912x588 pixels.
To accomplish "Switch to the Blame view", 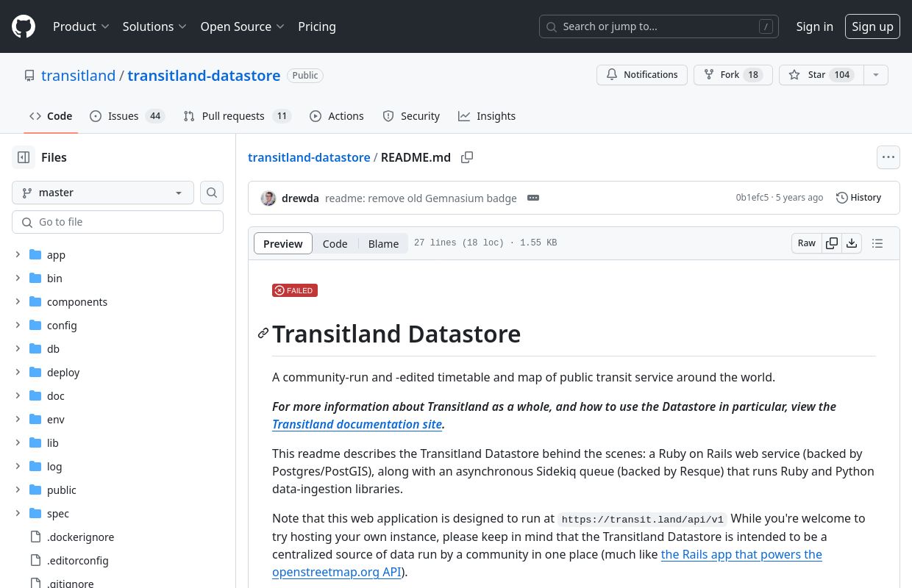I will click(x=383, y=244).
